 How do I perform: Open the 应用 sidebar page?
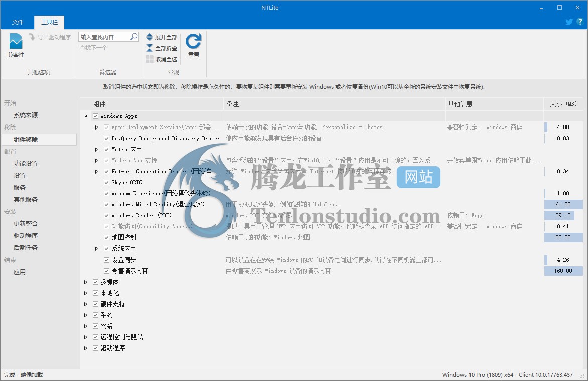20,272
